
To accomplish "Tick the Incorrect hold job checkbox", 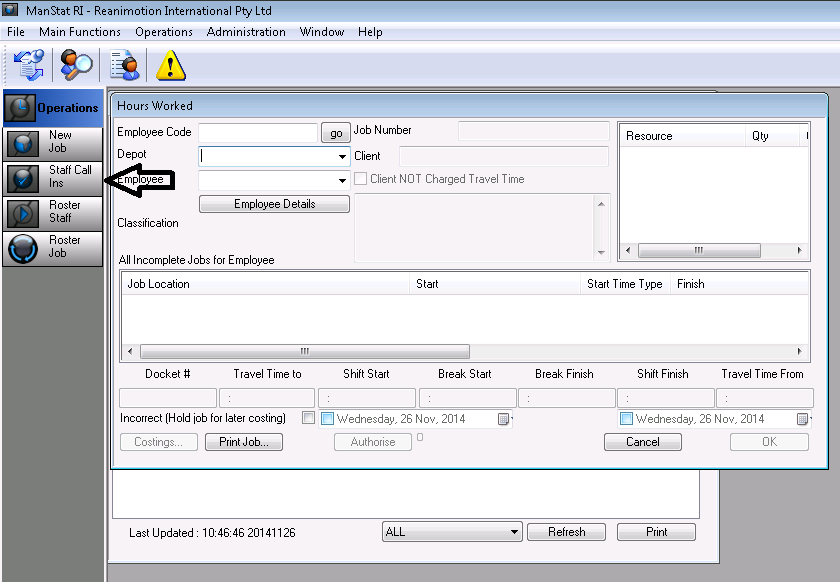I will point(308,417).
